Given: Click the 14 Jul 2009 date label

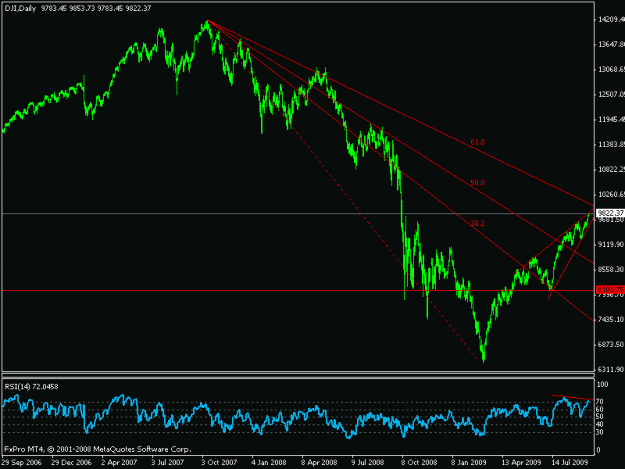Looking at the screenshot, I should (570, 463).
